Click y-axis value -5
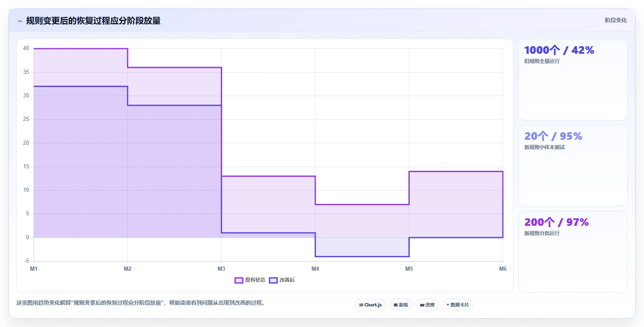This screenshot has height=327, width=644. 26,261
